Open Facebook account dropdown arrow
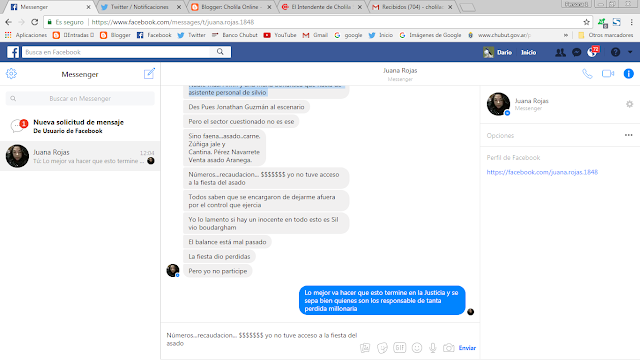The image size is (640, 360). coord(630,52)
